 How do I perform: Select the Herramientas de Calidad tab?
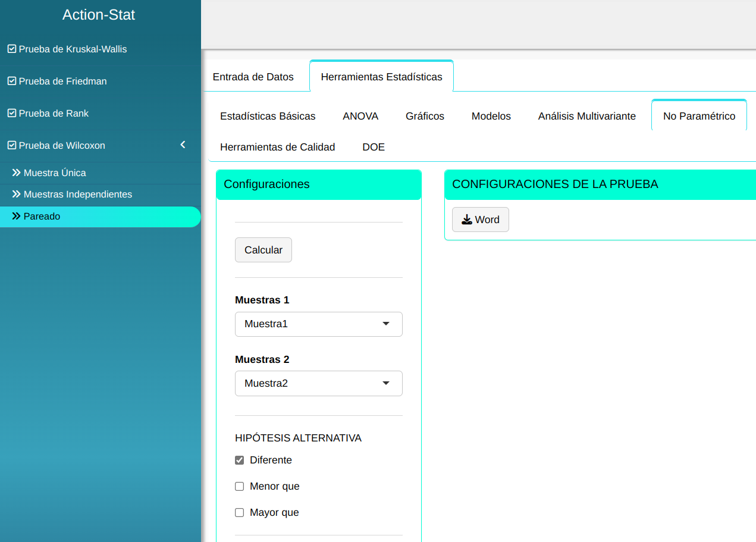pyautogui.click(x=277, y=147)
